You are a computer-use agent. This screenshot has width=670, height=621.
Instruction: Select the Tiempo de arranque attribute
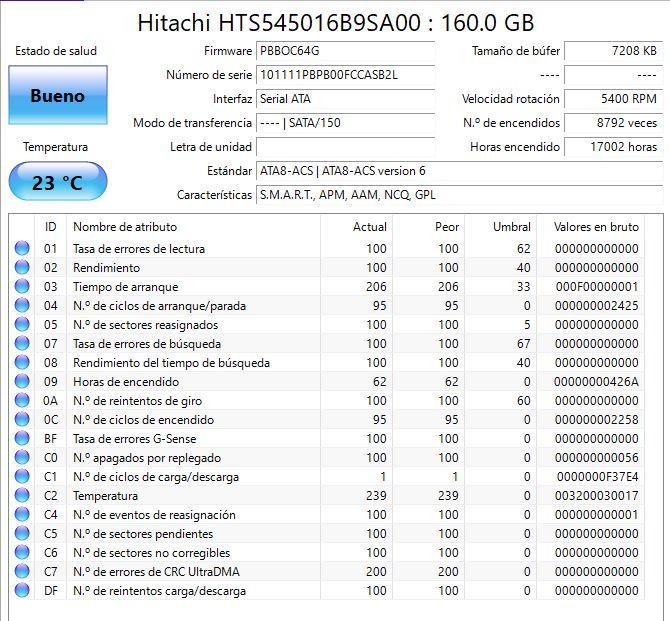coord(126,287)
